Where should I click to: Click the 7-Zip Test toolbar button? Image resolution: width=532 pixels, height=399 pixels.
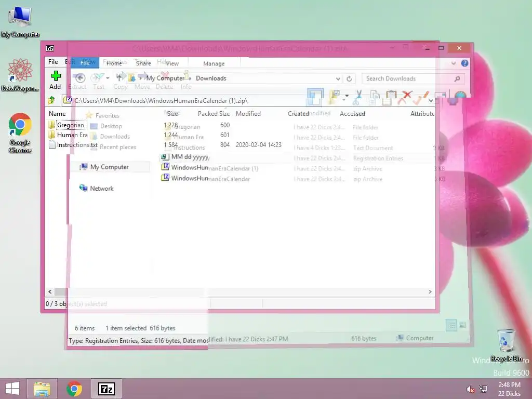point(98,81)
